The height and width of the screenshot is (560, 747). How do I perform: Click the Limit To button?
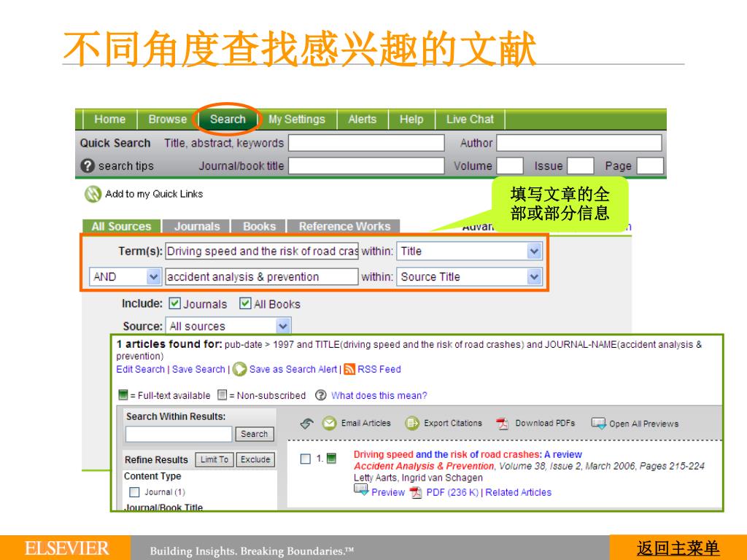214,459
